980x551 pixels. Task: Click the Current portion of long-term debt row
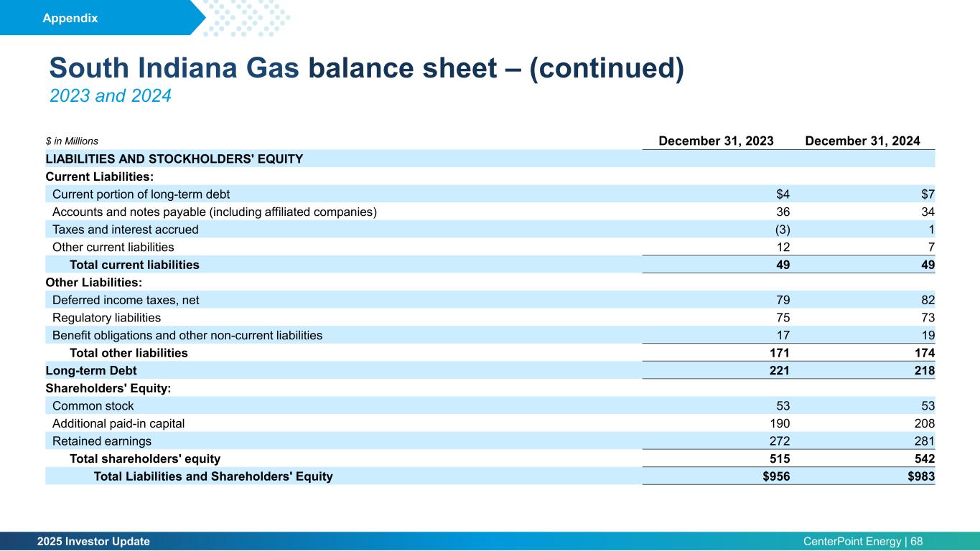point(490,194)
